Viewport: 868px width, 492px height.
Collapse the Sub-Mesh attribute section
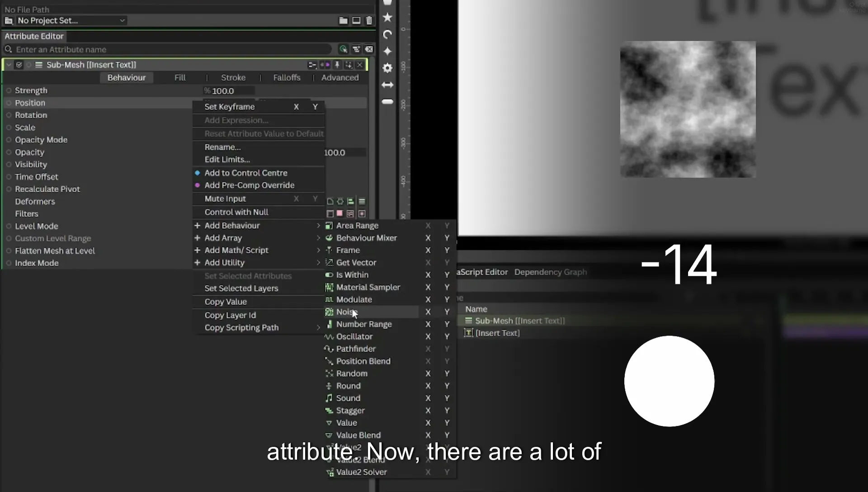(9, 65)
